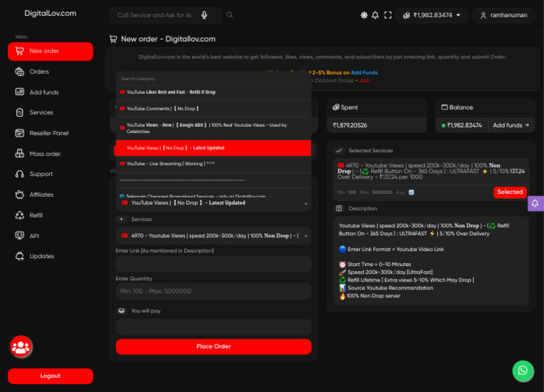This screenshot has width=544, height=392.
Task: Open the Services sidebar page
Action: pyautogui.click(x=41, y=113)
